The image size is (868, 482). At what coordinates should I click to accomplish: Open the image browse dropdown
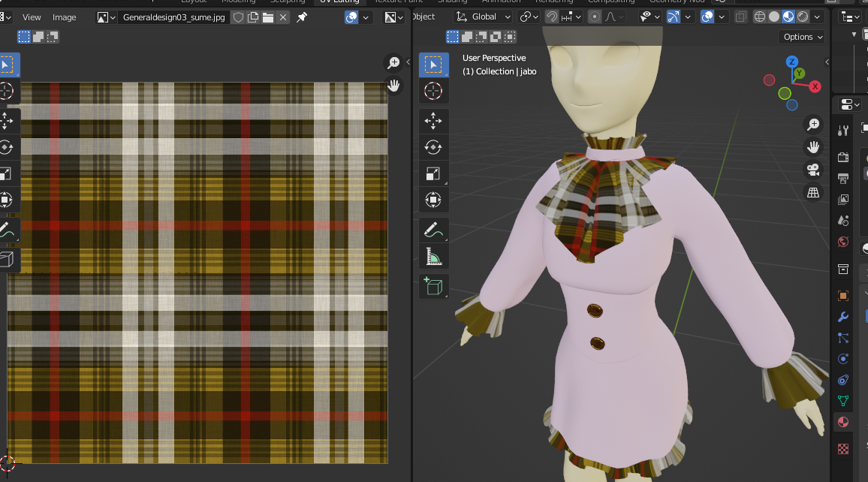107,17
